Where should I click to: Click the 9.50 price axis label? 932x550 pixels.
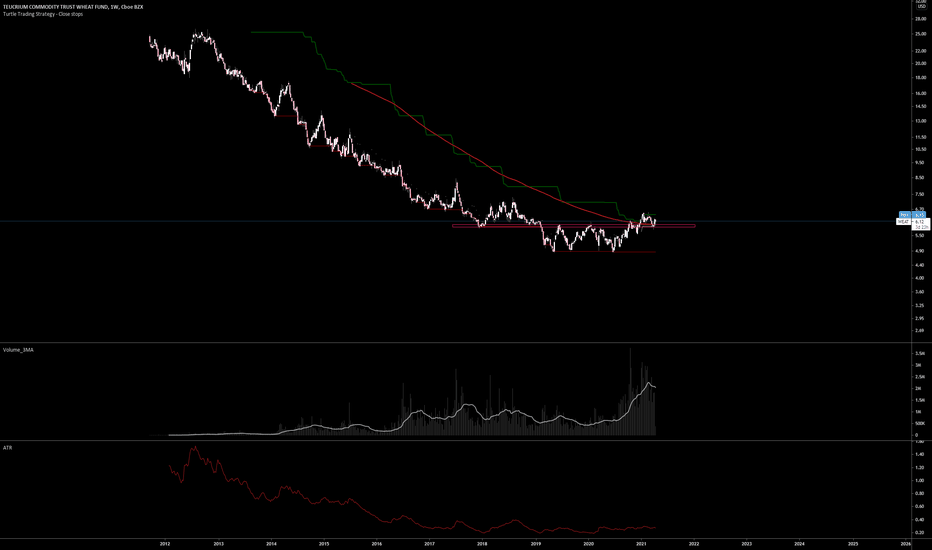pos(920,162)
